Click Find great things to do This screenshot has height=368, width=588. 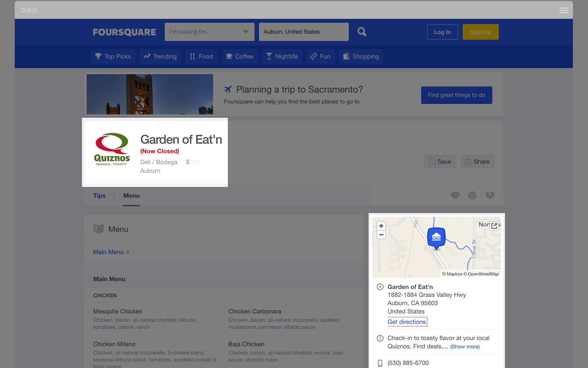[x=456, y=95]
